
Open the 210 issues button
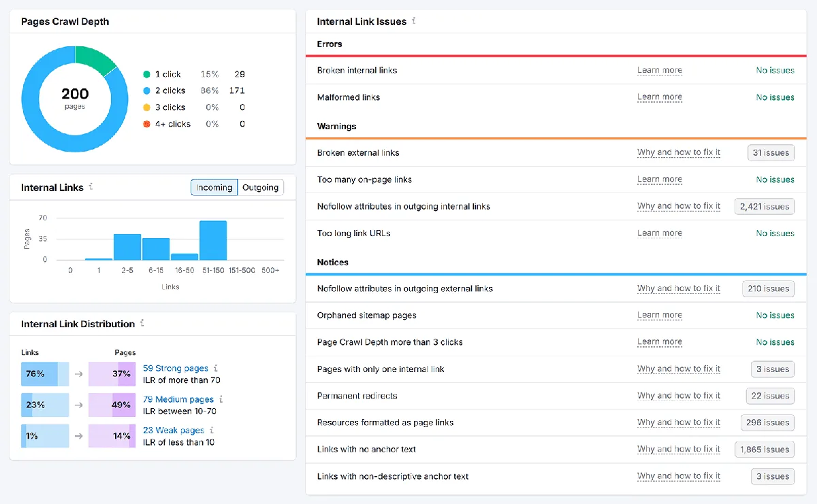(768, 288)
